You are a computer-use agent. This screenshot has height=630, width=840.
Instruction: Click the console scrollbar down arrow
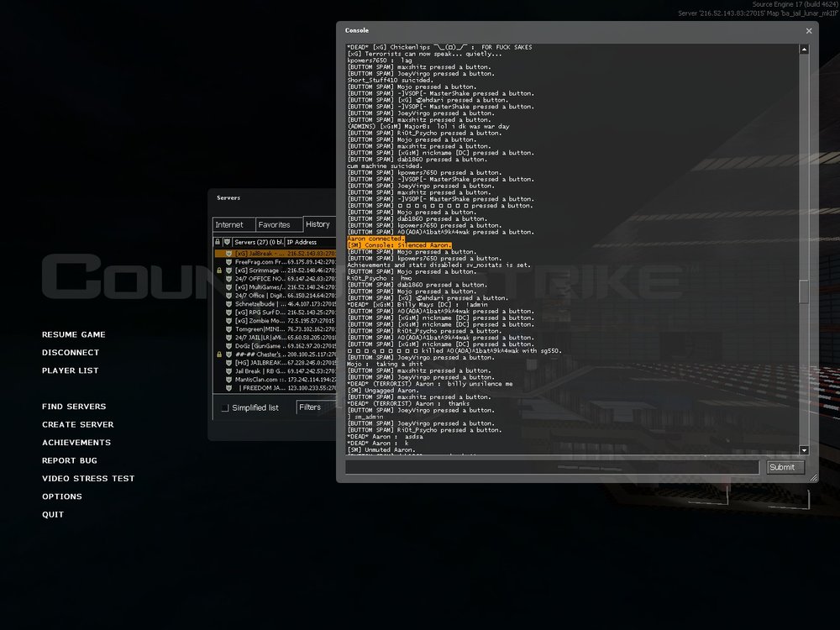[804, 450]
